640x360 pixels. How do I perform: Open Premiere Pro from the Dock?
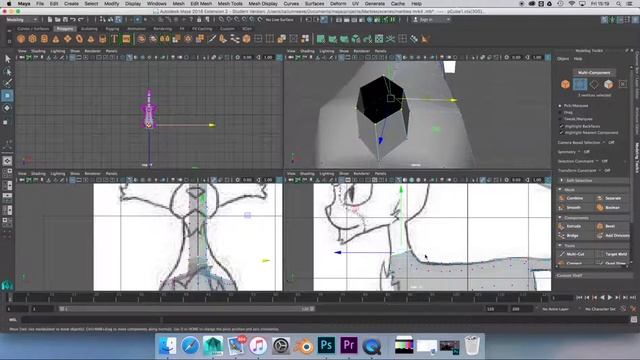(x=349, y=346)
